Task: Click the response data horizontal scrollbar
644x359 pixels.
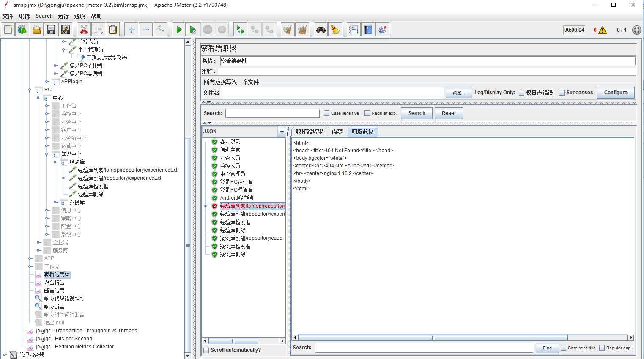Action: [432, 337]
